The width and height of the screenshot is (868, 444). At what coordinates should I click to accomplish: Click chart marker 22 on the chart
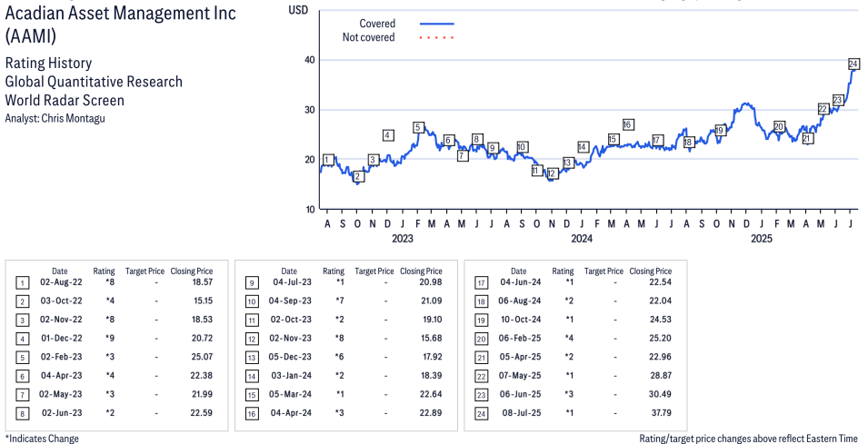823,109
